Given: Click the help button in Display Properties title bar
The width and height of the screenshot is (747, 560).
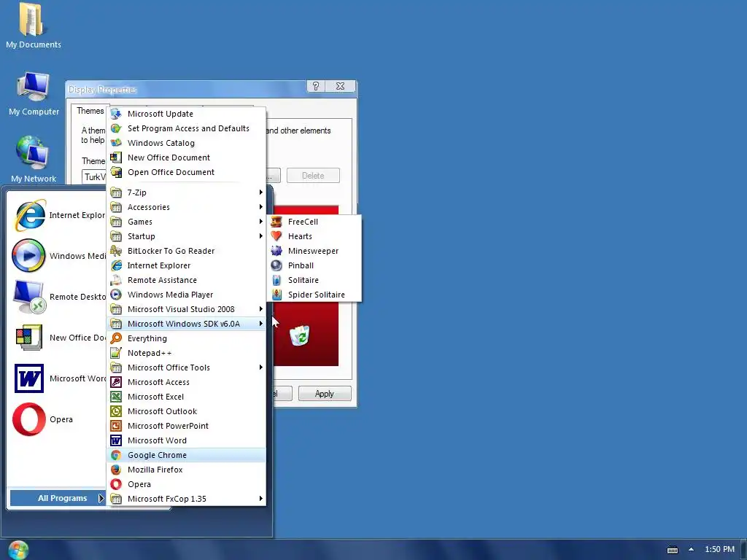Looking at the screenshot, I should click(x=316, y=86).
